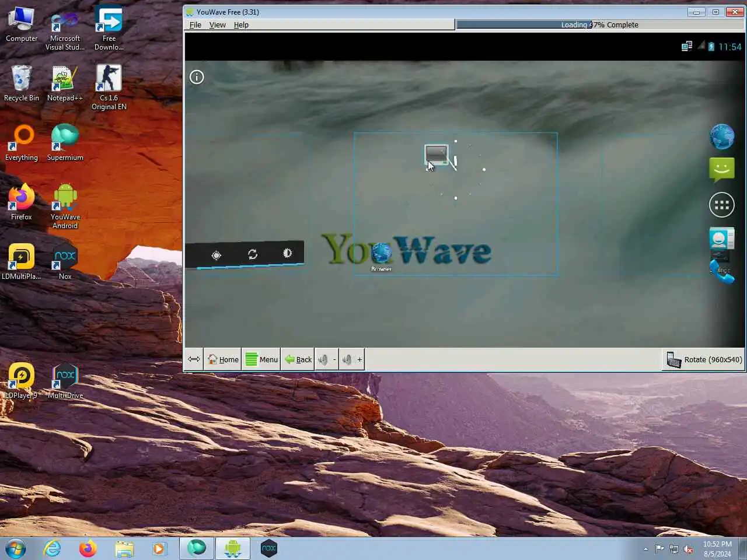Select the Nox desktop shortcut

pyautogui.click(x=65, y=262)
